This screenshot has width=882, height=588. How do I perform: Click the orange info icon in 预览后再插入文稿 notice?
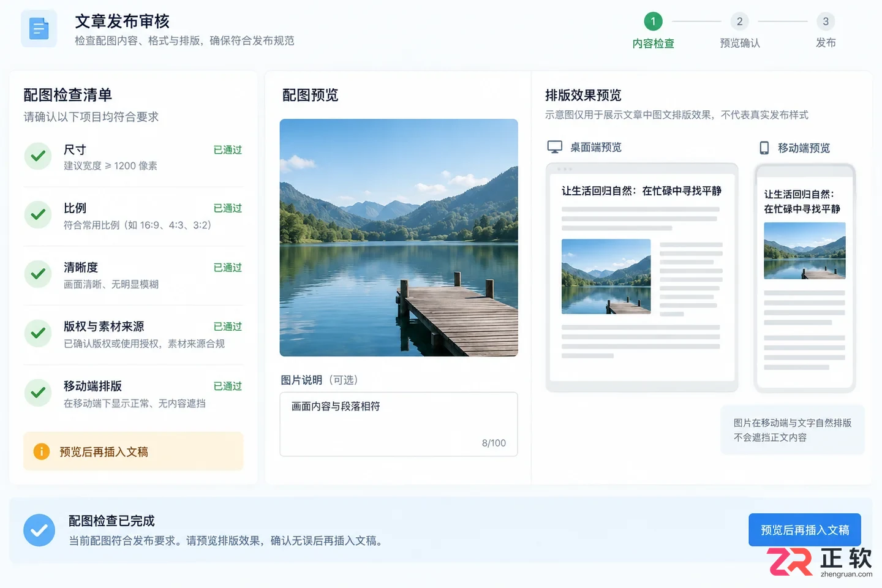point(41,452)
